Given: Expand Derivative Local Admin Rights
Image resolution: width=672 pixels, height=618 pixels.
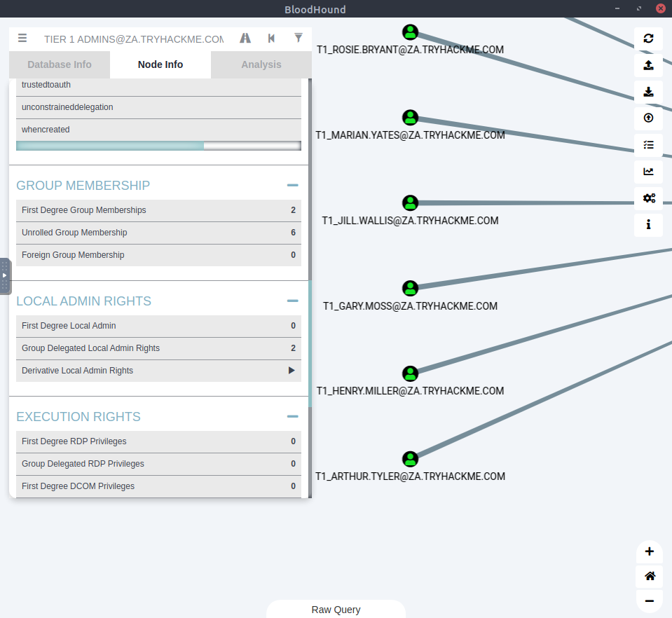Looking at the screenshot, I should click(x=292, y=371).
